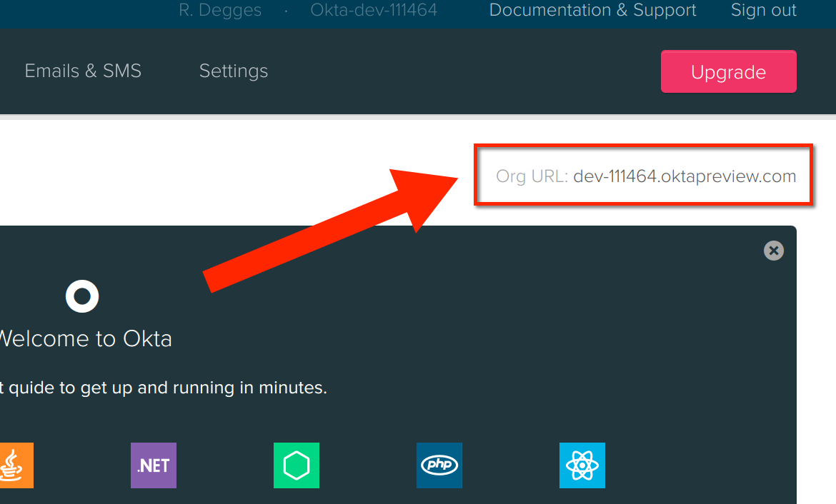Click the R. Degges user name
This screenshot has height=504, width=836.
coord(220,11)
